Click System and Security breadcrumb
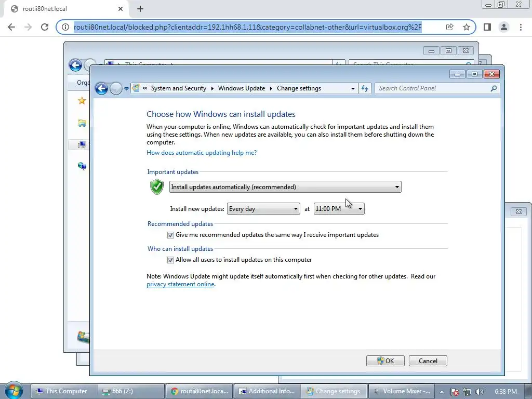Screen dimensions: 532x399 [x=179, y=88]
